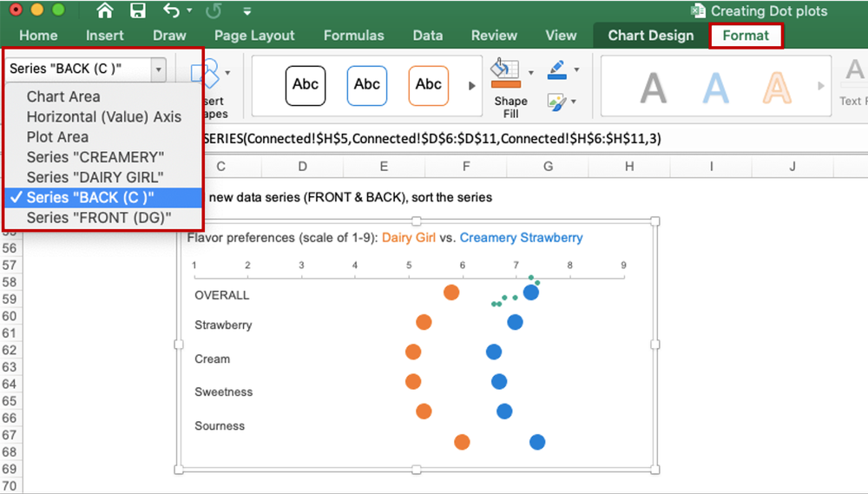Image resolution: width=868 pixels, height=494 pixels.
Task: Open the Shape Fill color dropdown arrow
Action: pos(531,73)
